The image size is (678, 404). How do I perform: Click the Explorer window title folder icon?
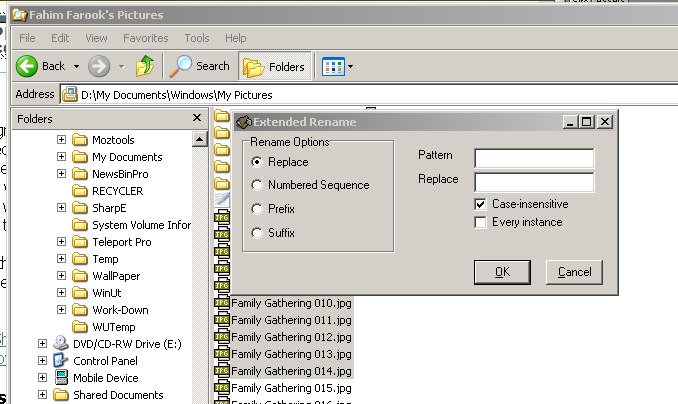pos(20,15)
